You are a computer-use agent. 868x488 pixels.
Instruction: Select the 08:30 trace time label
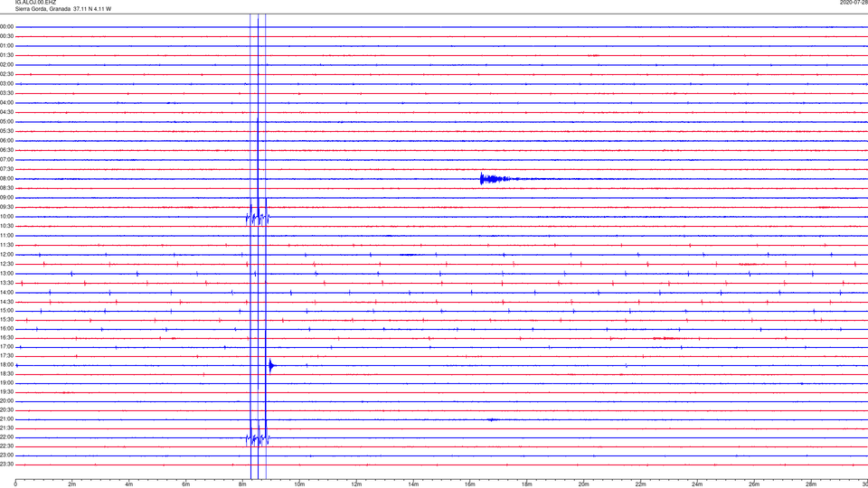(x=7, y=188)
